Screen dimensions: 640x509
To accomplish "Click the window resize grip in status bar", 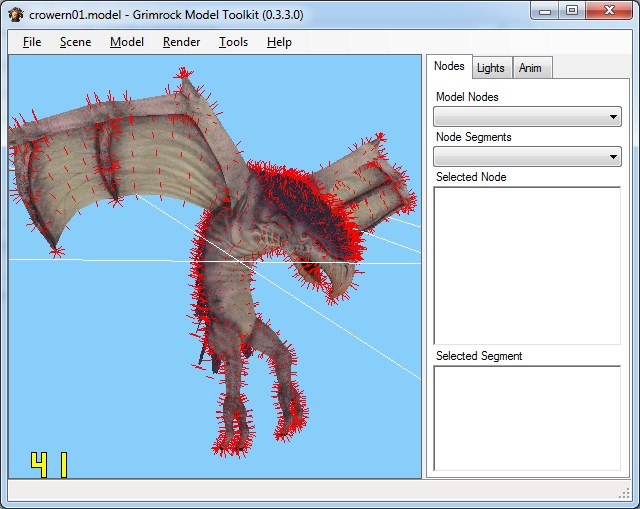I will point(624,493).
